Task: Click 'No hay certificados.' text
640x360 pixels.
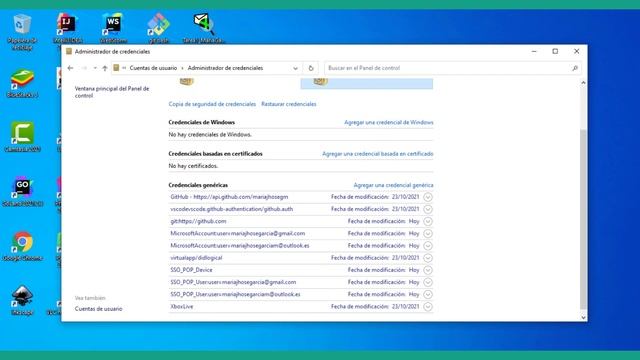Action: (193, 166)
